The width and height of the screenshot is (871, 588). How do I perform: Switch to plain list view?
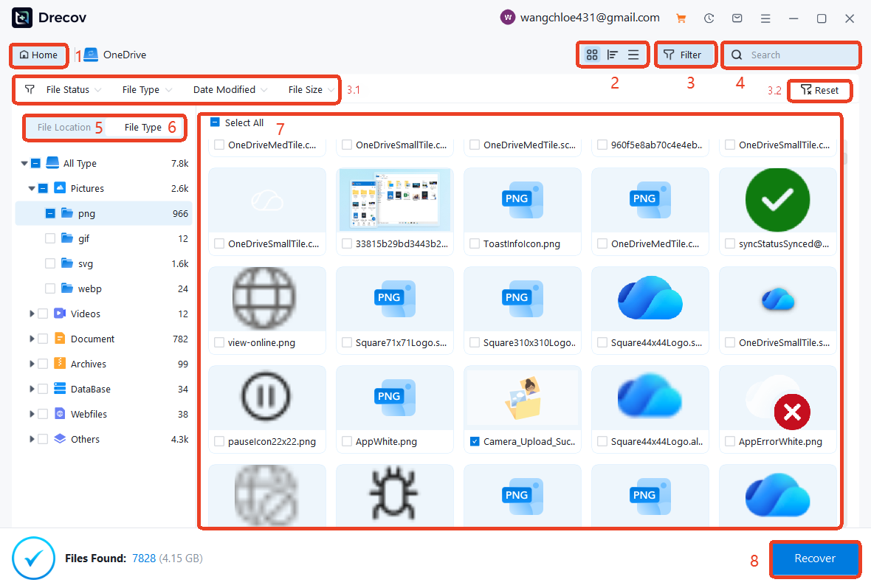click(633, 55)
